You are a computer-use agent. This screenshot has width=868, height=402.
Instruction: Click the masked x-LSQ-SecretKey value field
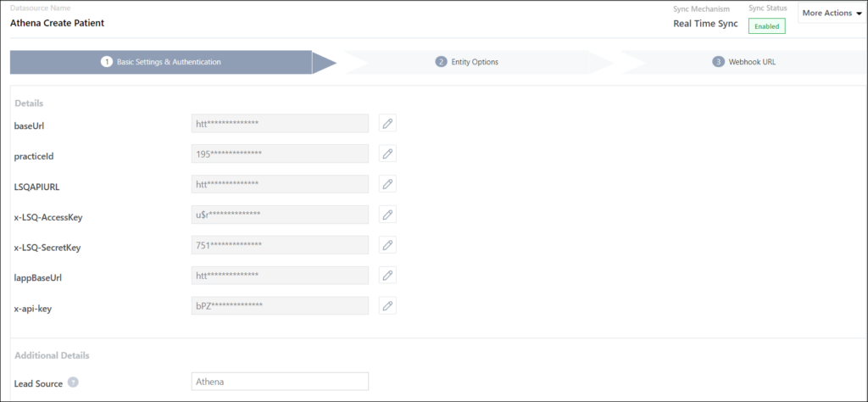280,245
